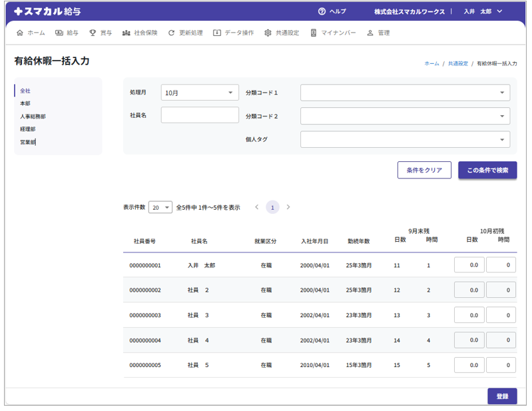
Task: Click the 共通設定 breadcrumb link
Action: [x=457, y=63]
